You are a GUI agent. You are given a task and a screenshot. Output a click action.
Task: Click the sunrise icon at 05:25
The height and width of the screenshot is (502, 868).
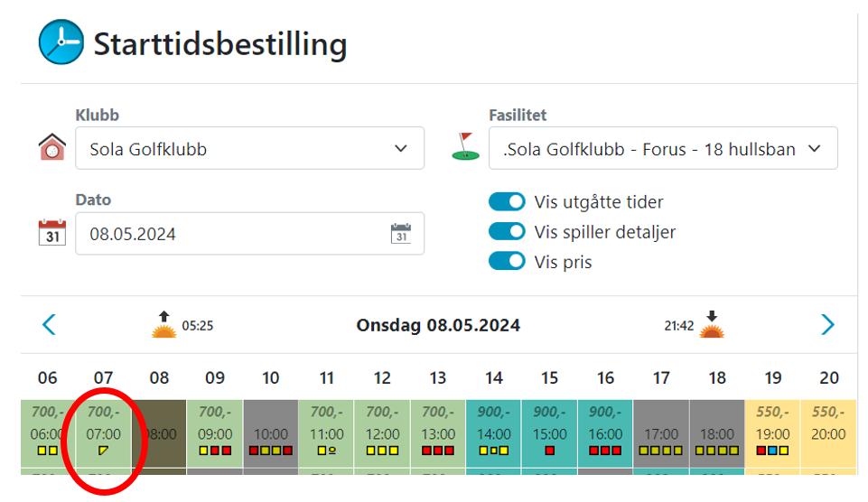163,325
